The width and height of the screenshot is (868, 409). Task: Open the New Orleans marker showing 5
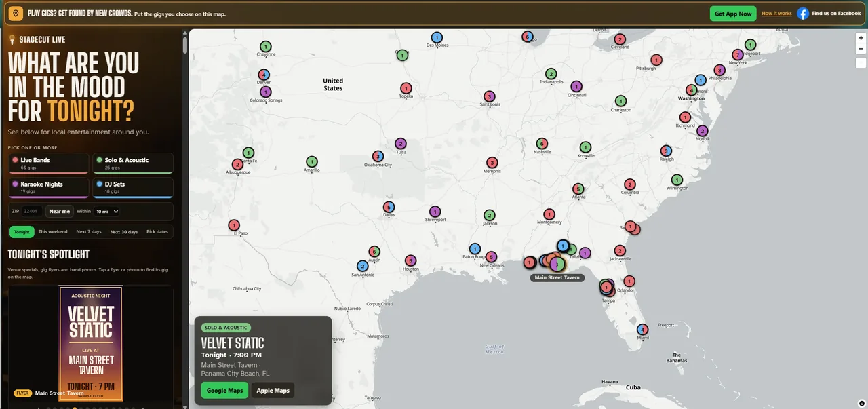coord(491,258)
